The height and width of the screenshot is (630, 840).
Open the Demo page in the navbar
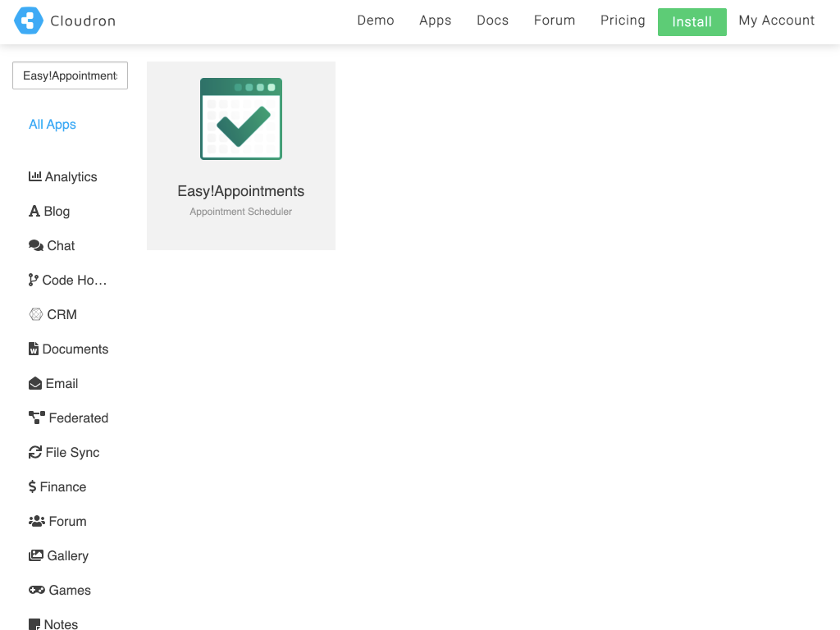tap(376, 21)
